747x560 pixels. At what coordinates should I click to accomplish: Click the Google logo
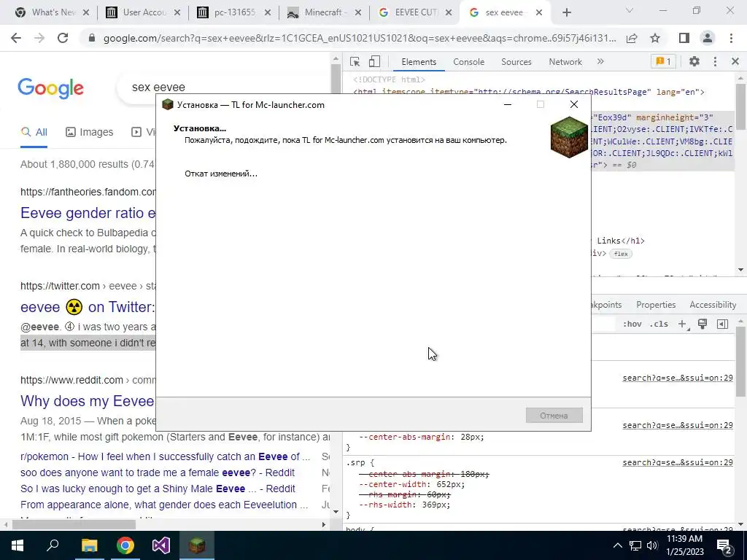(x=50, y=88)
